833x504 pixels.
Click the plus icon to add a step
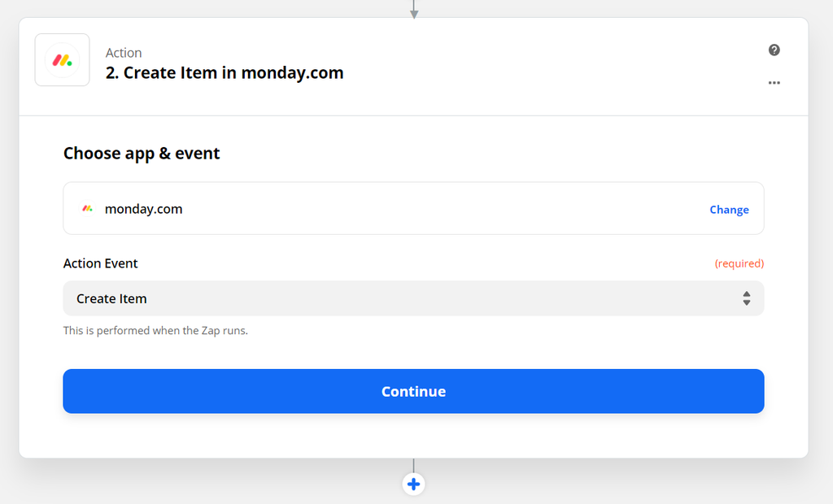pos(413,484)
